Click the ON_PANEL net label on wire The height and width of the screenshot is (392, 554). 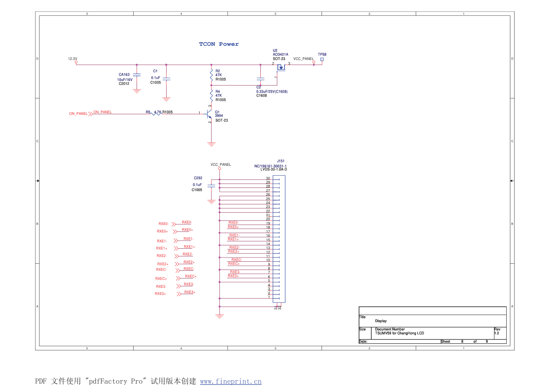(x=103, y=112)
